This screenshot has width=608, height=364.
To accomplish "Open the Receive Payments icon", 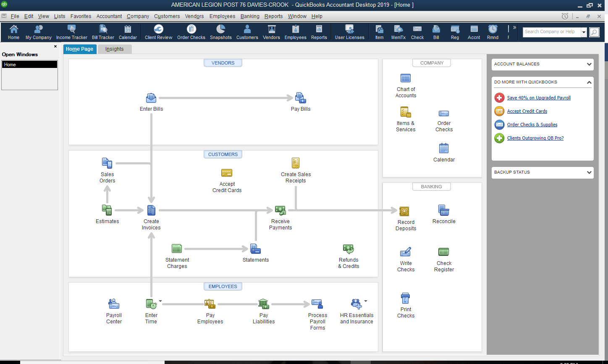I will click(x=280, y=210).
